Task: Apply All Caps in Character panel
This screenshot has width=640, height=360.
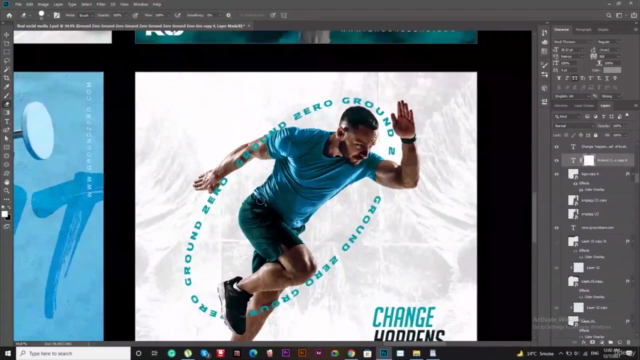Action: 575,78
